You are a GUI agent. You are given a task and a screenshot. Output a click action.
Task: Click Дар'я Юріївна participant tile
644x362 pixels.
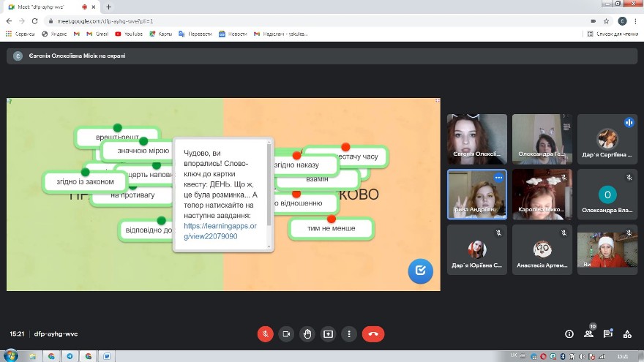coord(477,250)
